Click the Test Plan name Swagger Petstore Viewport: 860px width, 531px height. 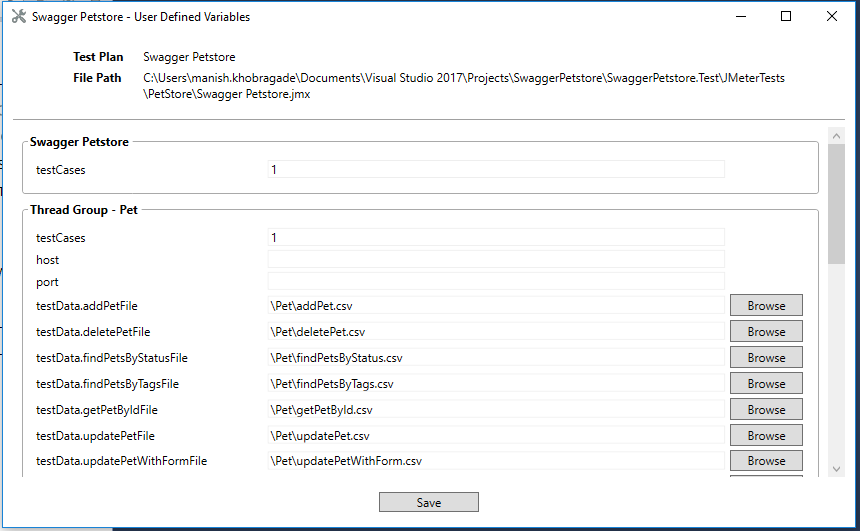189,57
